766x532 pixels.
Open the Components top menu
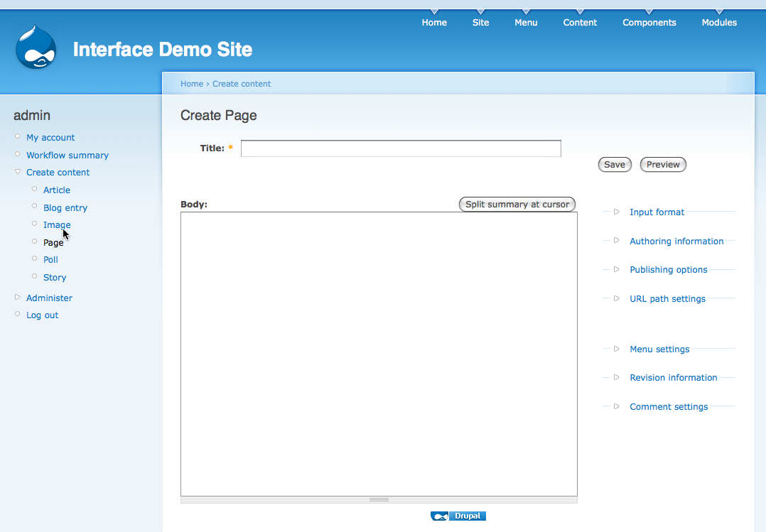pyautogui.click(x=649, y=23)
